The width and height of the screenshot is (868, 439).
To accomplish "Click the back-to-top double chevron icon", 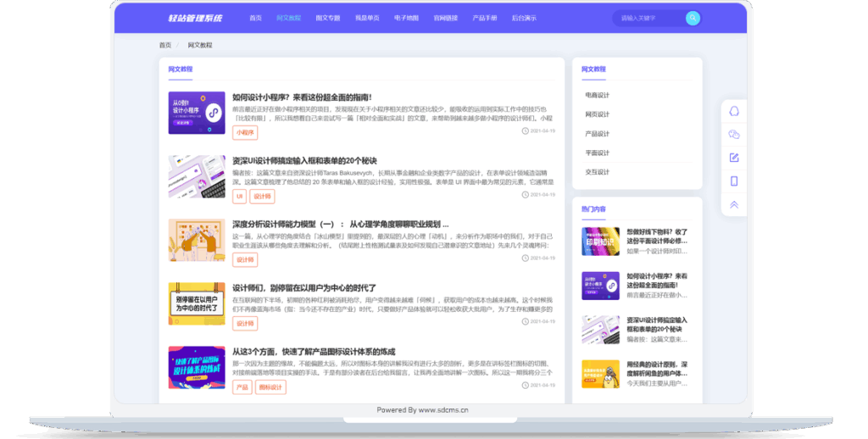I will (x=734, y=205).
